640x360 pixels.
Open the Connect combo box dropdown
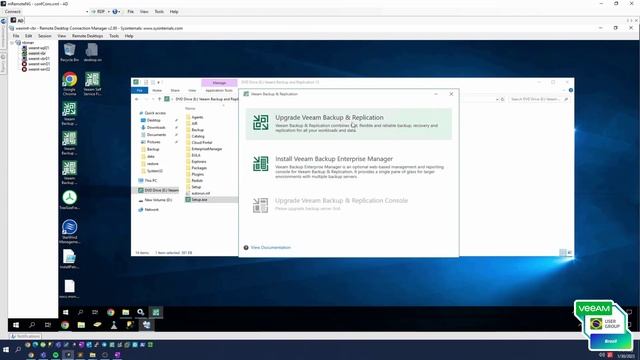pyautogui.click(x=87, y=12)
